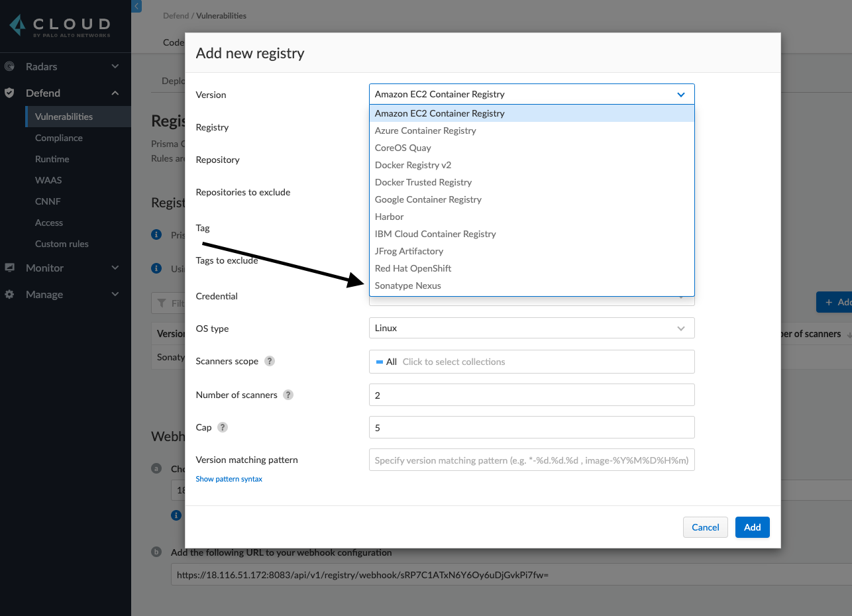The width and height of the screenshot is (852, 616).
Task: Click the Manage gear icon
Action: [x=9, y=294]
